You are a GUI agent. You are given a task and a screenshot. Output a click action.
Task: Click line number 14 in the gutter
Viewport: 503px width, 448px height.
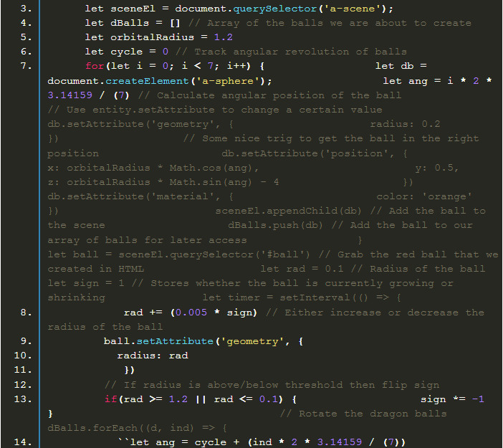(x=23, y=442)
